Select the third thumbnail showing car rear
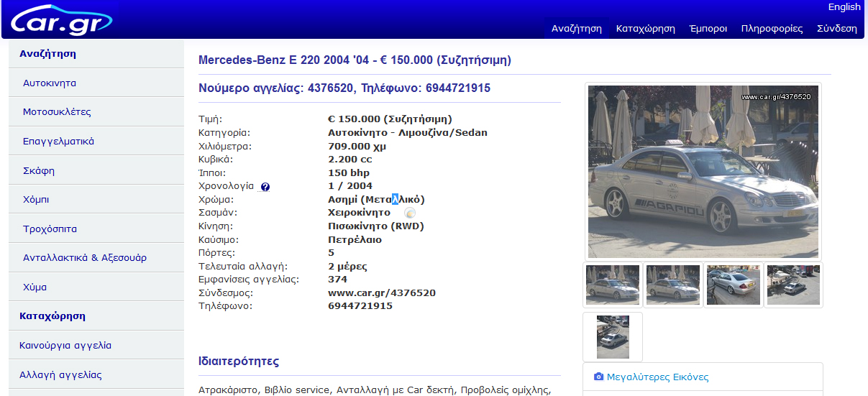 pos(733,285)
